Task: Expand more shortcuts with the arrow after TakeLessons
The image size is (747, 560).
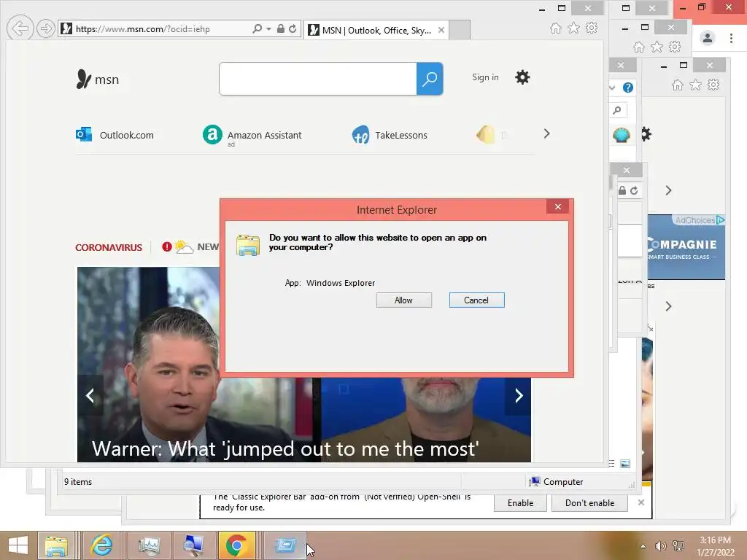Action: tap(546, 134)
